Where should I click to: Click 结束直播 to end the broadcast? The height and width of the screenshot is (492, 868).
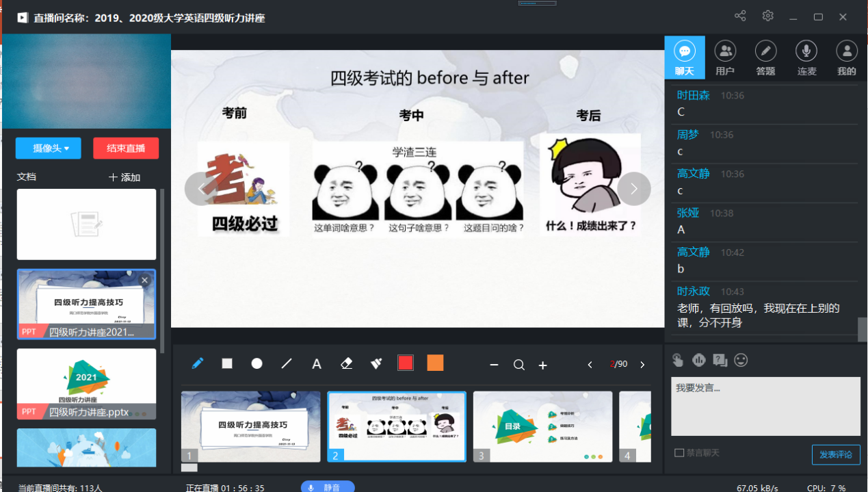(x=126, y=148)
